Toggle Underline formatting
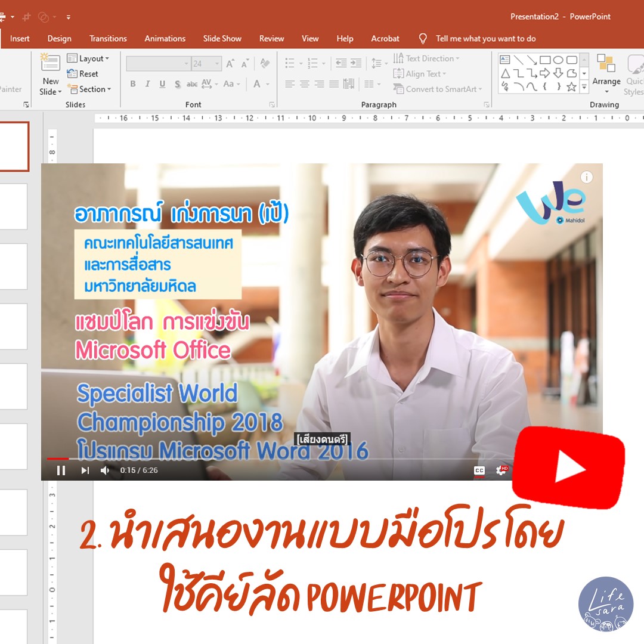Viewport: 644px width, 644px height. point(162,84)
